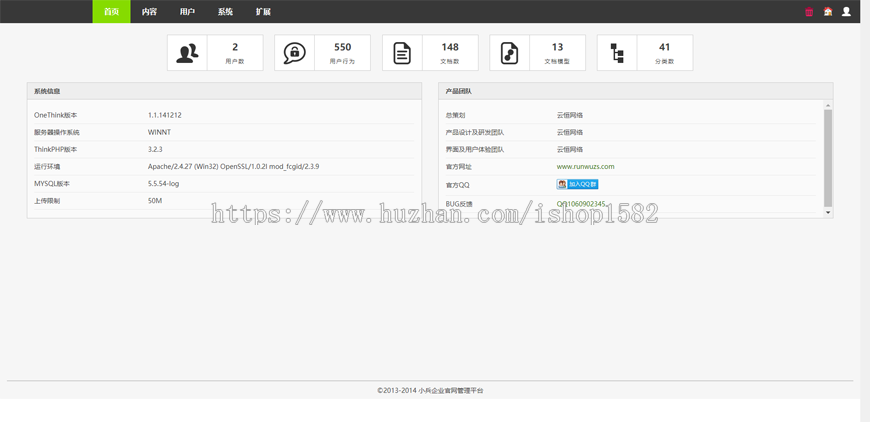Click the 服务器操作系统 label
Screen dimensions: 870x422
click(x=57, y=133)
